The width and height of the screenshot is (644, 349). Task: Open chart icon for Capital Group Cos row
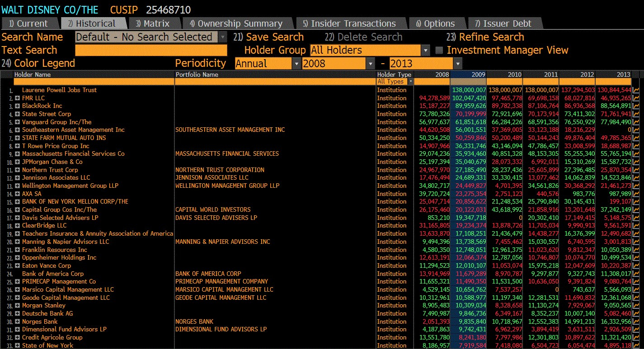coord(636,210)
